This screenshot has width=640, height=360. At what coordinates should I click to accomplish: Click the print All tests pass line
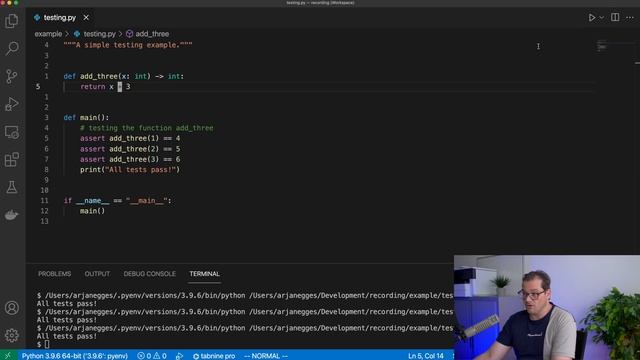(x=130, y=169)
